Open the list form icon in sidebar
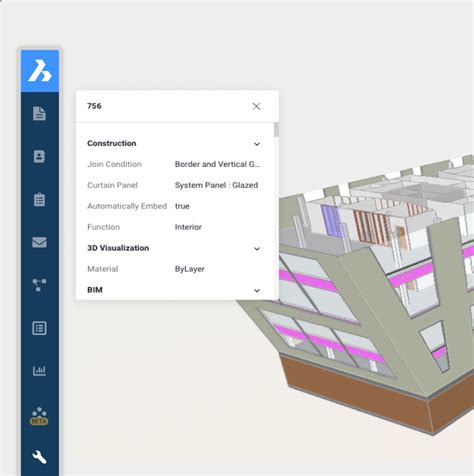 click(x=39, y=328)
